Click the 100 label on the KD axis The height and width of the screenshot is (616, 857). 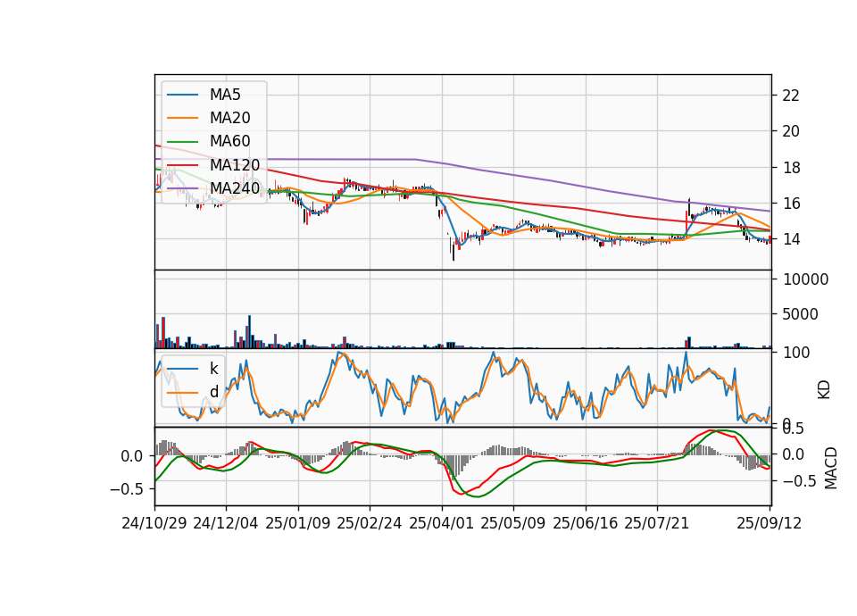(796, 353)
